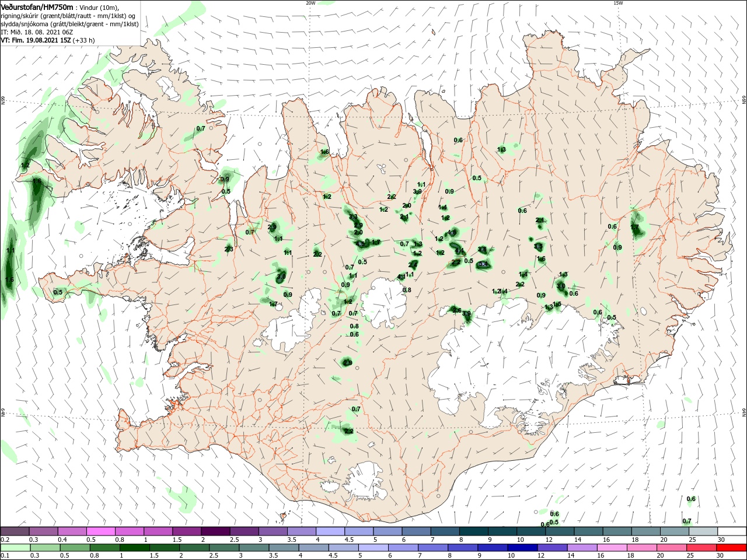
Task: Click the dark teal swatch labeled 8, upper legend
Action: tap(473, 531)
